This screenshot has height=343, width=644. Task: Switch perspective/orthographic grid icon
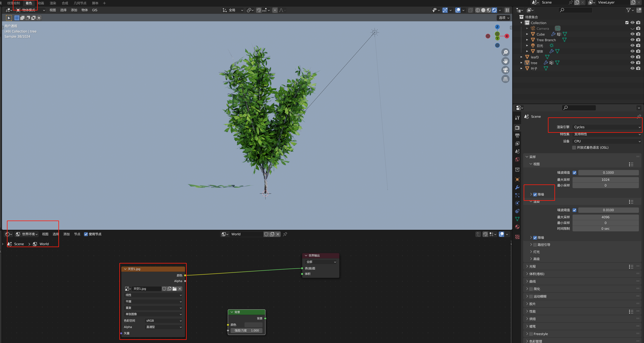click(x=505, y=79)
